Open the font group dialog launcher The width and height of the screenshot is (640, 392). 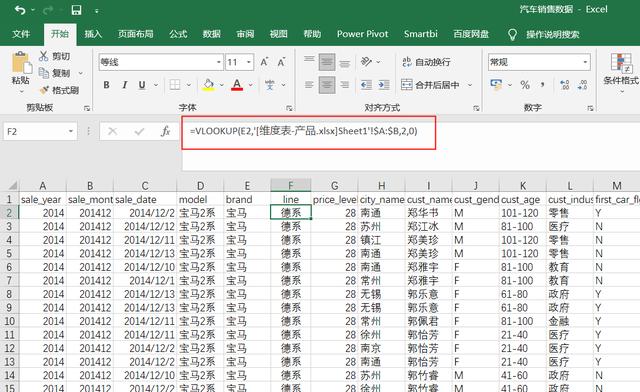(x=289, y=108)
